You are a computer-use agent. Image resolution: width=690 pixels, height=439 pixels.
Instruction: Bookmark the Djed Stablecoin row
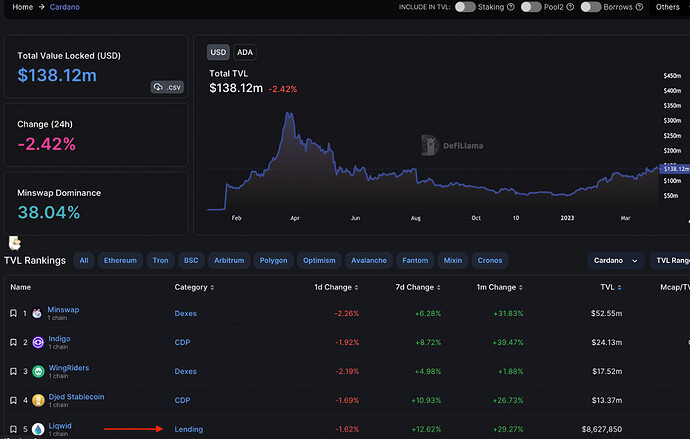(13, 400)
